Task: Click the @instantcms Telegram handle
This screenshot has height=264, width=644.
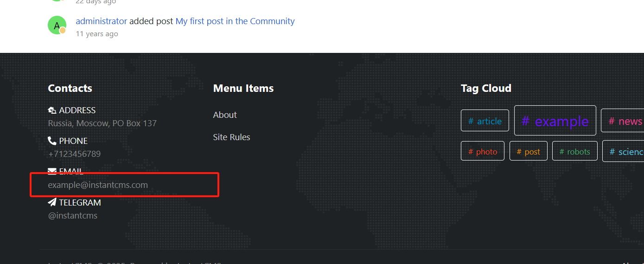Action: coord(73,215)
